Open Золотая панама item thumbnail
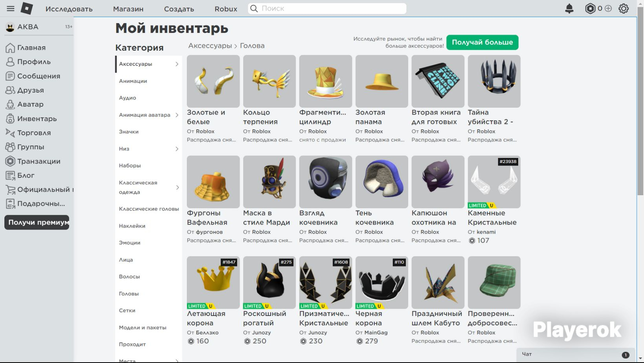Image resolution: width=644 pixels, height=363 pixels. point(382,81)
